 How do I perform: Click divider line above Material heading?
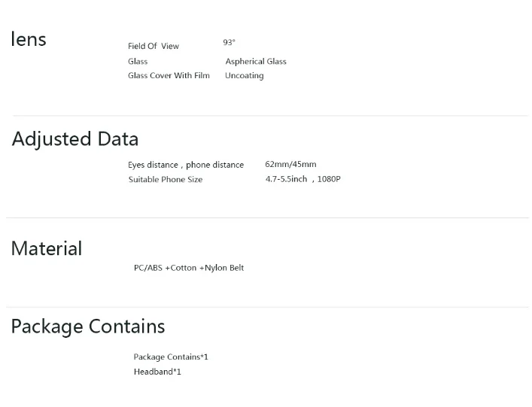pyautogui.click(x=269, y=218)
